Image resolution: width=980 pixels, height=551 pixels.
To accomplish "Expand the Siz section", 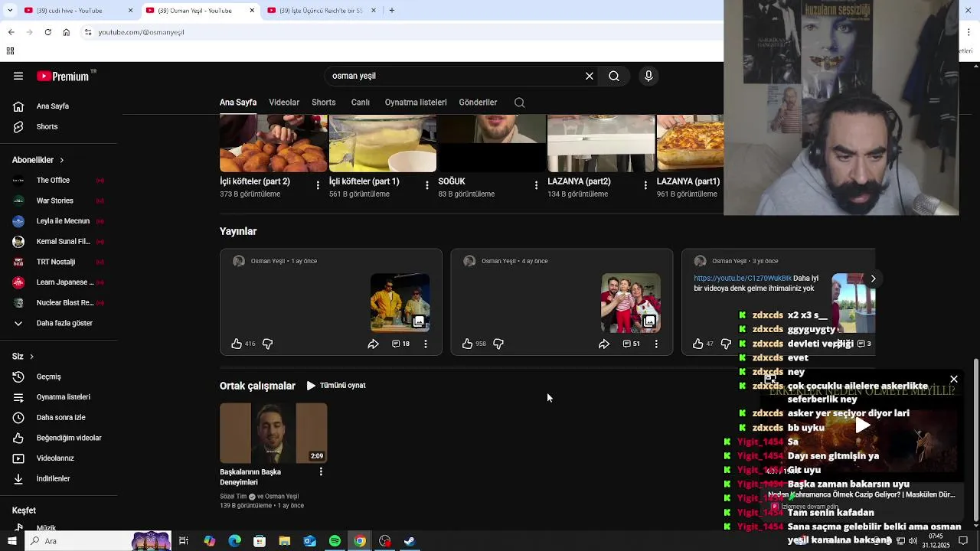I will click(x=23, y=356).
